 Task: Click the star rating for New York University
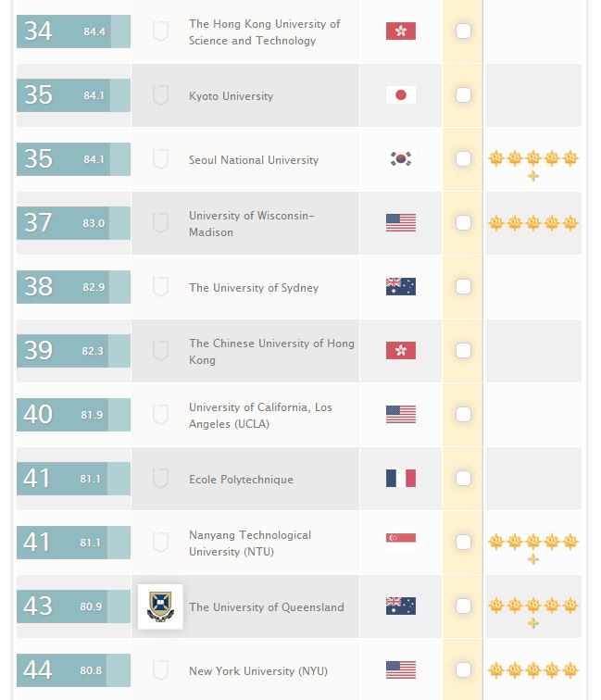(x=532, y=670)
